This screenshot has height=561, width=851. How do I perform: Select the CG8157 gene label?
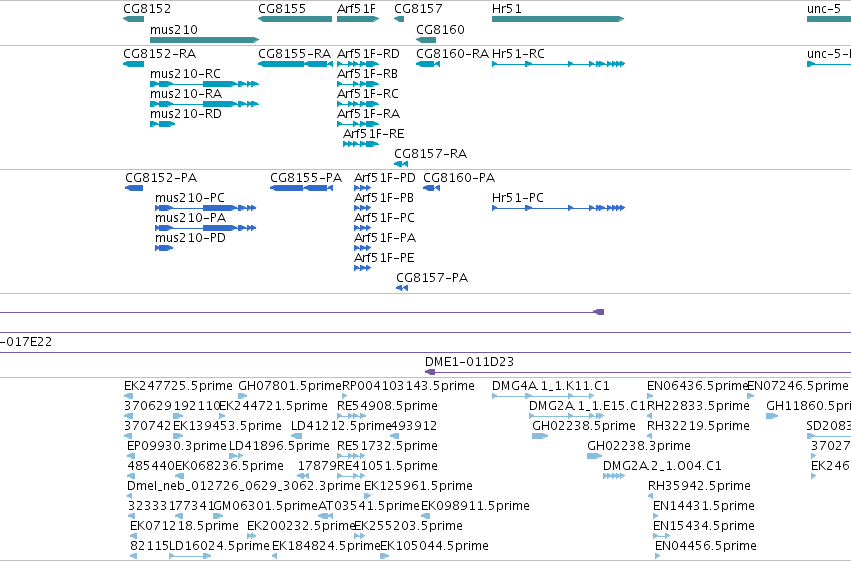click(x=418, y=9)
